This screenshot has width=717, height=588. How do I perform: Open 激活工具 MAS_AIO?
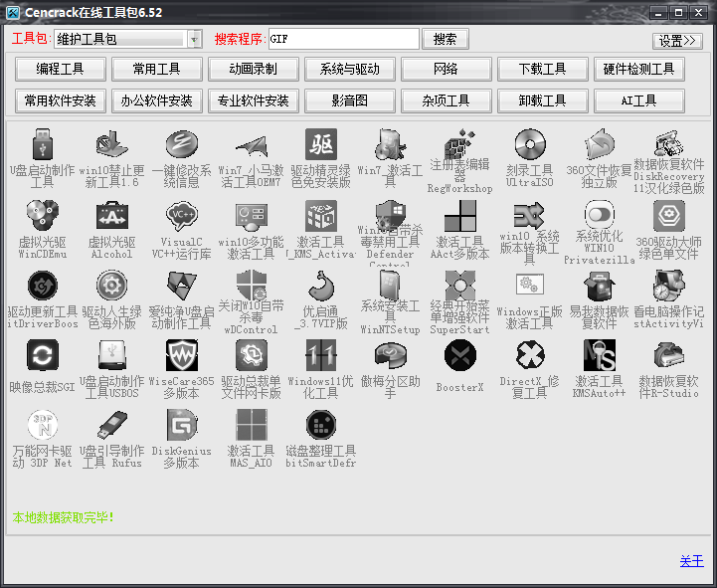coord(251,425)
